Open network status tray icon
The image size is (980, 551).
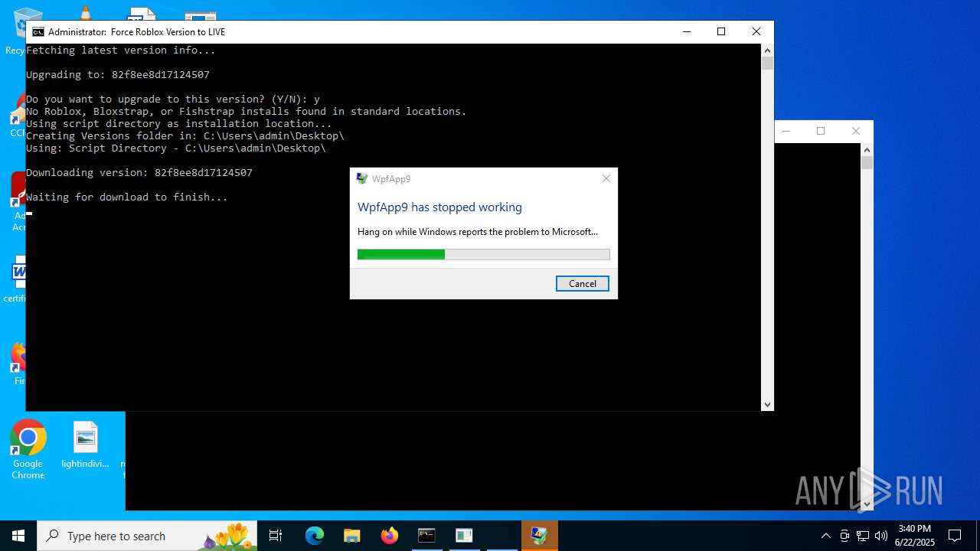point(863,536)
